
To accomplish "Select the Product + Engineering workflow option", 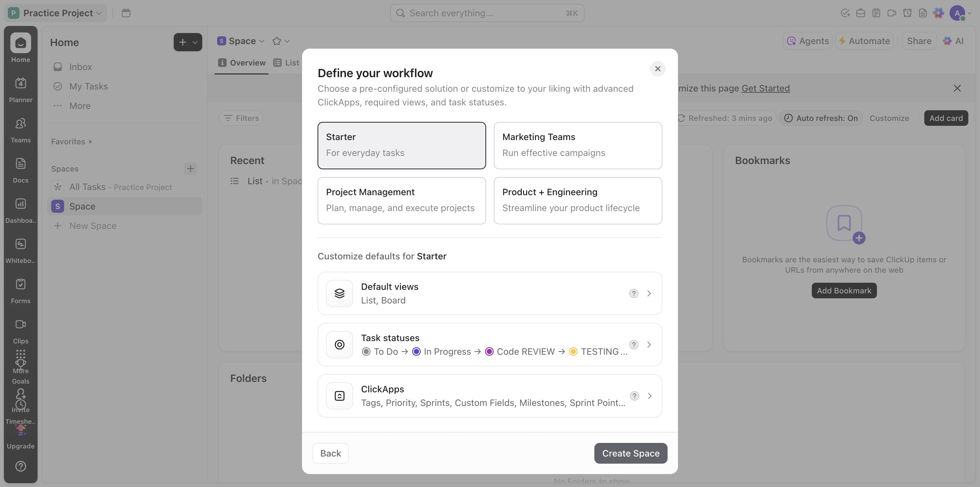I will coord(577,201).
